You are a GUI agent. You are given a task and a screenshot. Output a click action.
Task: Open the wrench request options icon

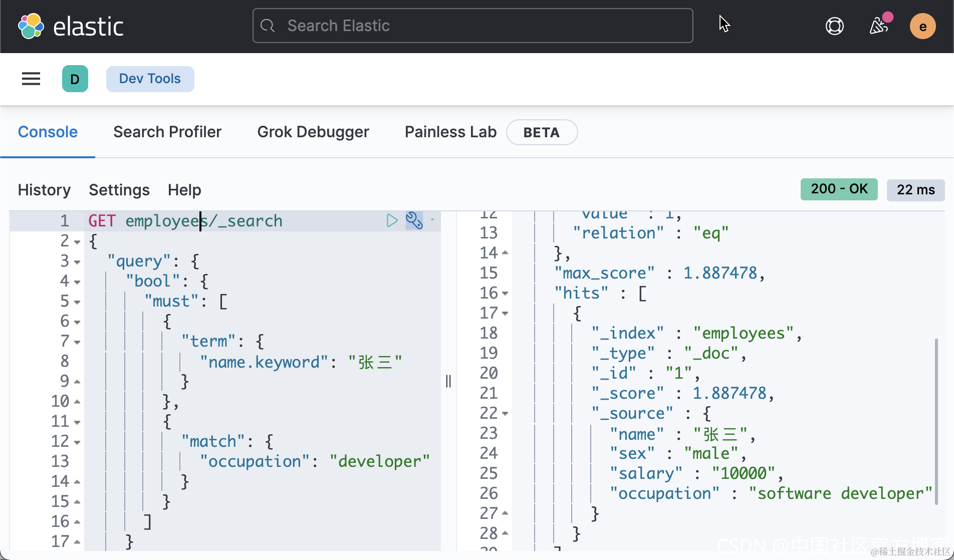pos(414,220)
